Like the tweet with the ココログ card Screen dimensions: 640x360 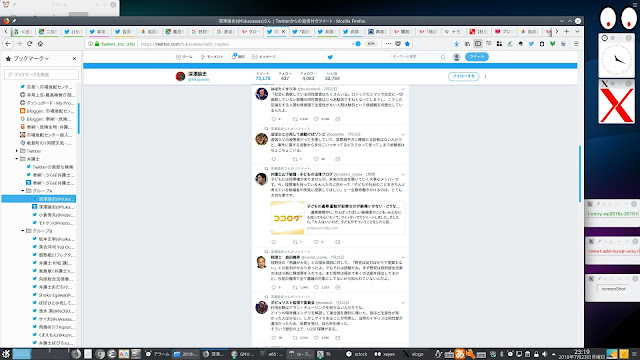[316, 242]
